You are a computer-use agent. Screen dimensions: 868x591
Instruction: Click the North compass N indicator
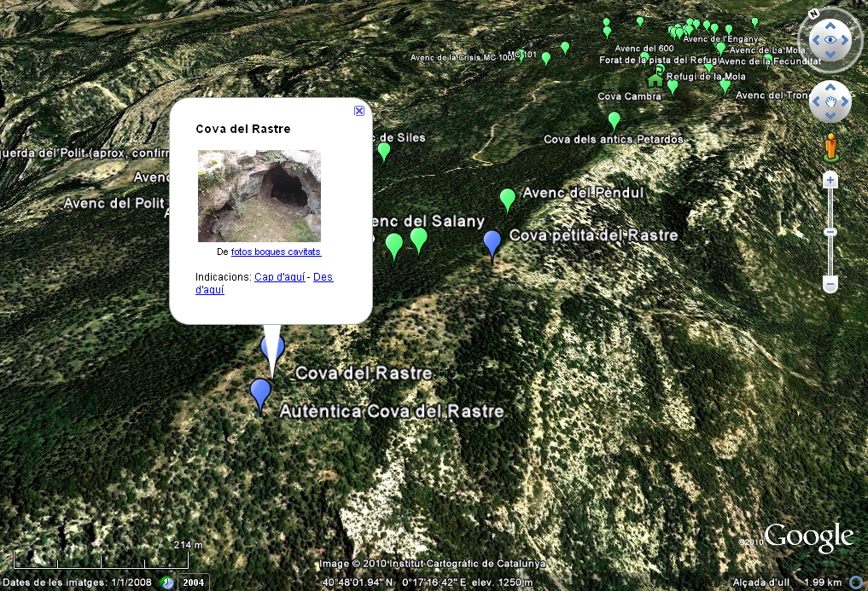(x=813, y=14)
